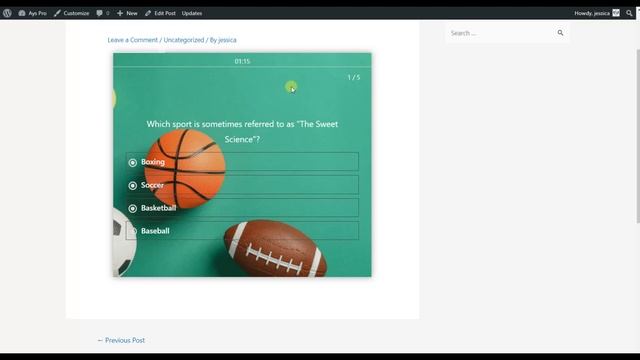Submit the sidebar search with magnifier button
The image size is (640, 360).
tap(560, 33)
